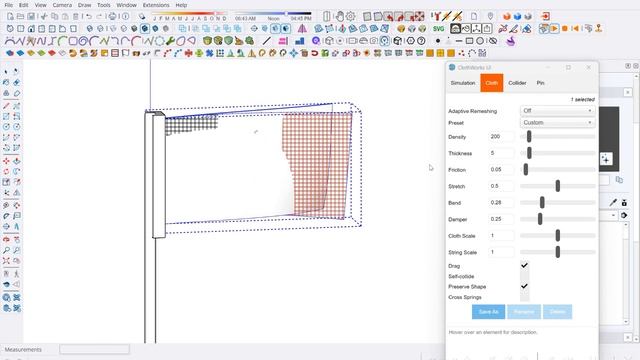Click the Undo arrow icon
This screenshot has width=640, height=360.
pyautogui.click(x=89, y=17)
